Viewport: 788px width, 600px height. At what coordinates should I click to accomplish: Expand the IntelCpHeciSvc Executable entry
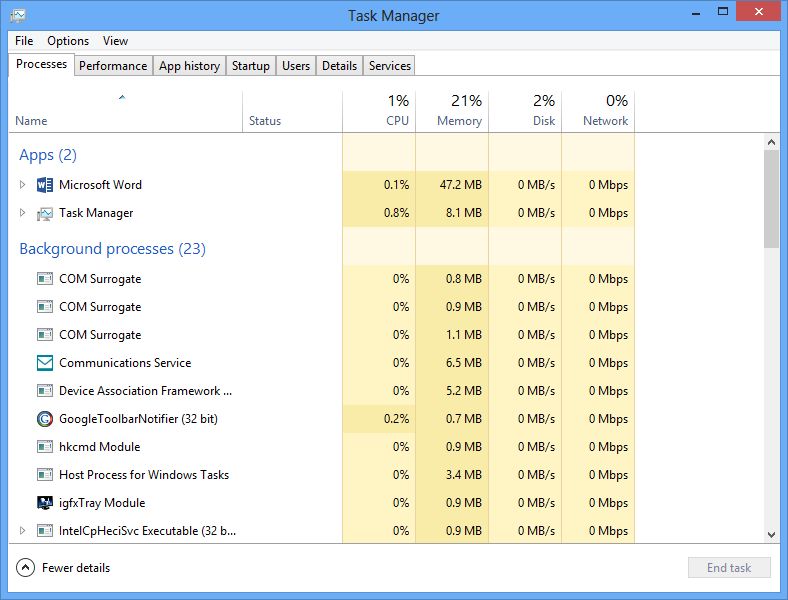coord(22,530)
